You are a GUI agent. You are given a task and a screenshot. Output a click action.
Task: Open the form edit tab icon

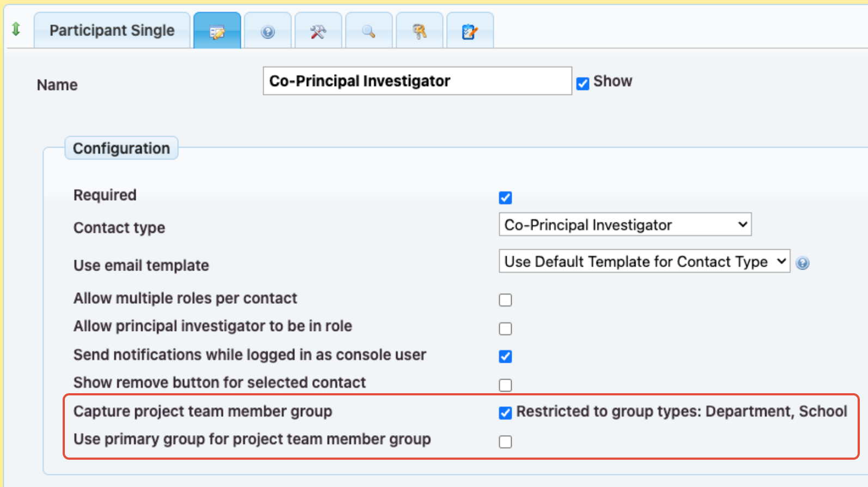tap(217, 32)
